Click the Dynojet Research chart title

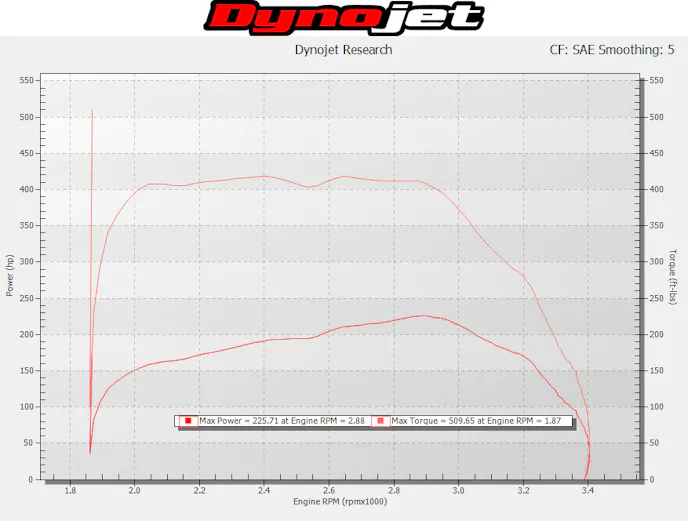coord(343,49)
